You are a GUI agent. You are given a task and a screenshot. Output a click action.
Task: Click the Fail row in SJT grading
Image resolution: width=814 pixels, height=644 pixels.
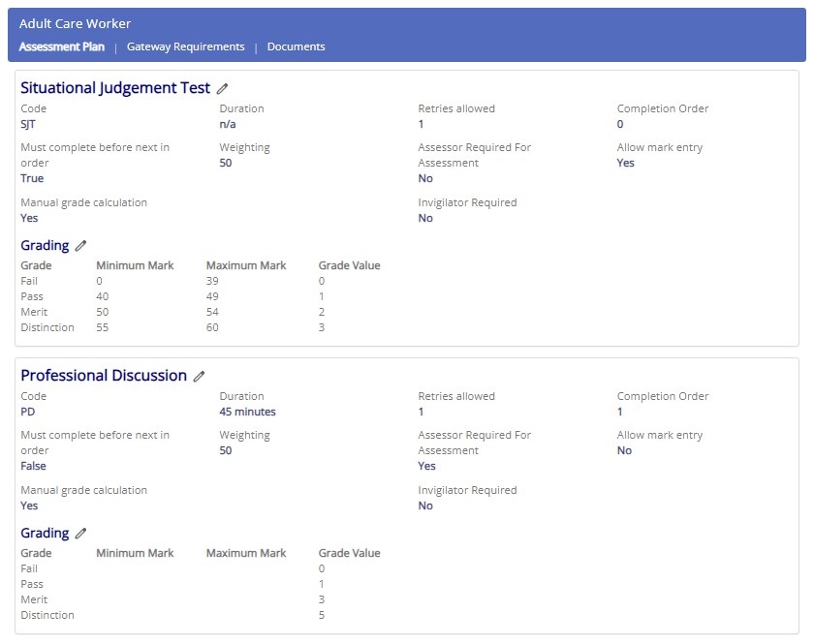(201, 281)
